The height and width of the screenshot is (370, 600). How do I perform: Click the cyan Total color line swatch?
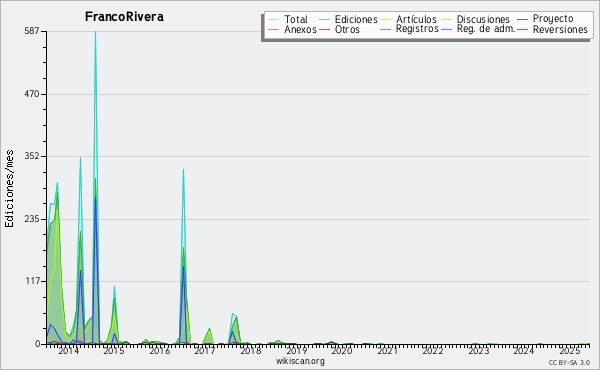click(x=274, y=20)
